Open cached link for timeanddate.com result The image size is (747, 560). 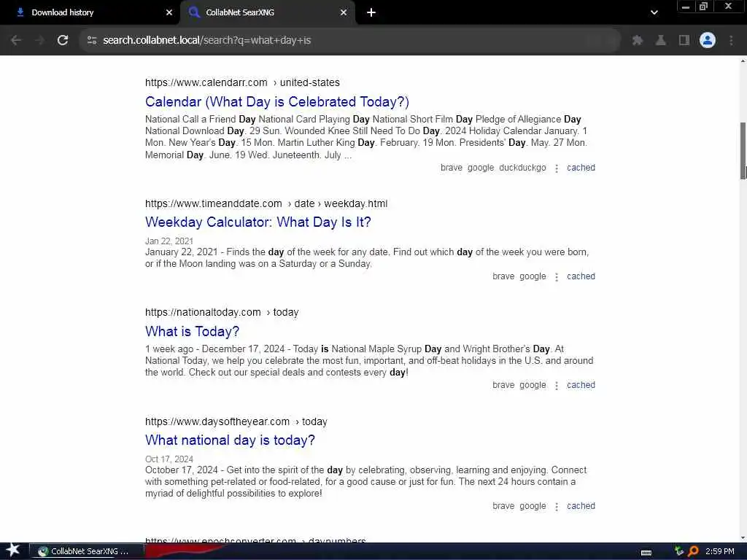[581, 276]
